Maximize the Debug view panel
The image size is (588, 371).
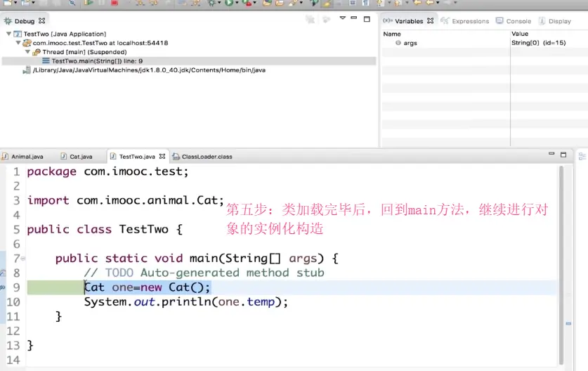click(367, 19)
